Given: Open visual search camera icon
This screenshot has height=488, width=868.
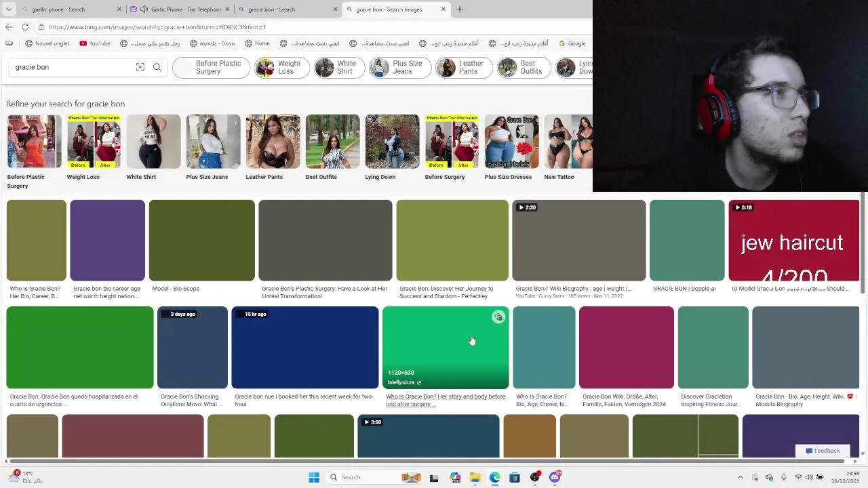Looking at the screenshot, I should [140, 67].
